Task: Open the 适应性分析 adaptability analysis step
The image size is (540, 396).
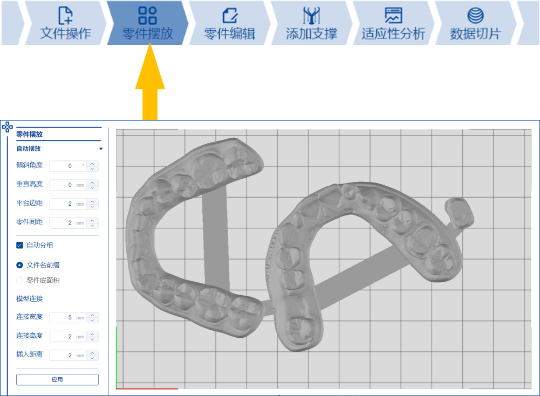Action: (393, 23)
